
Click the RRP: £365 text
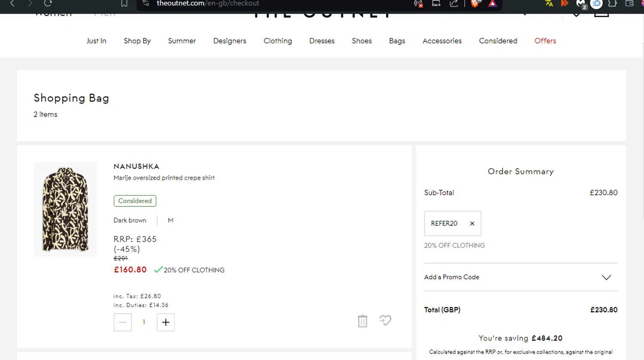click(135, 239)
